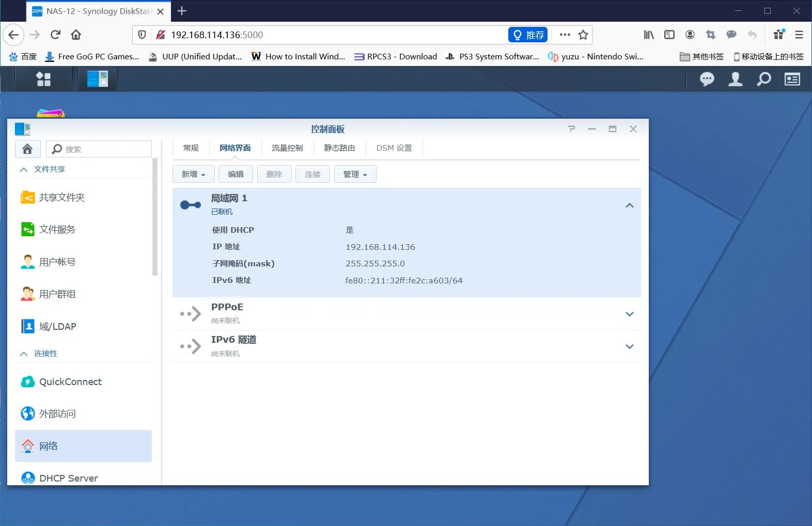Image resolution: width=812 pixels, height=526 pixels.
Task: Select the NAS-12 Synology browser tab
Action: tap(98, 11)
